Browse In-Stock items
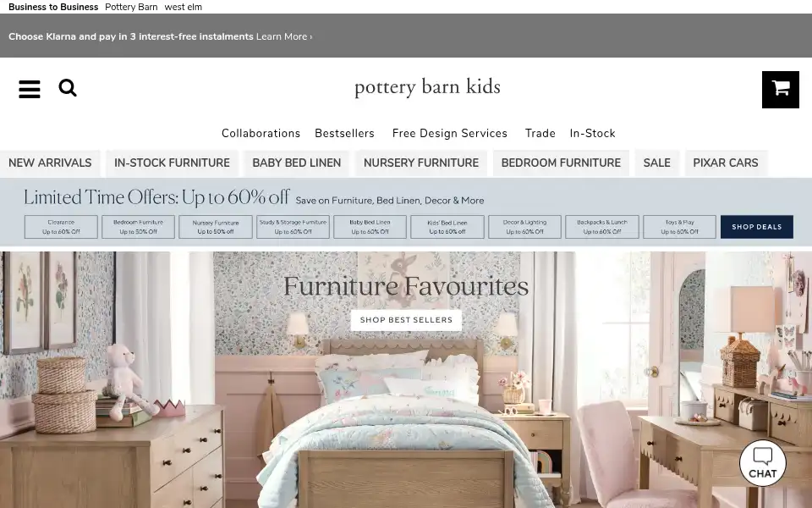812x508 pixels. click(592, 133)
